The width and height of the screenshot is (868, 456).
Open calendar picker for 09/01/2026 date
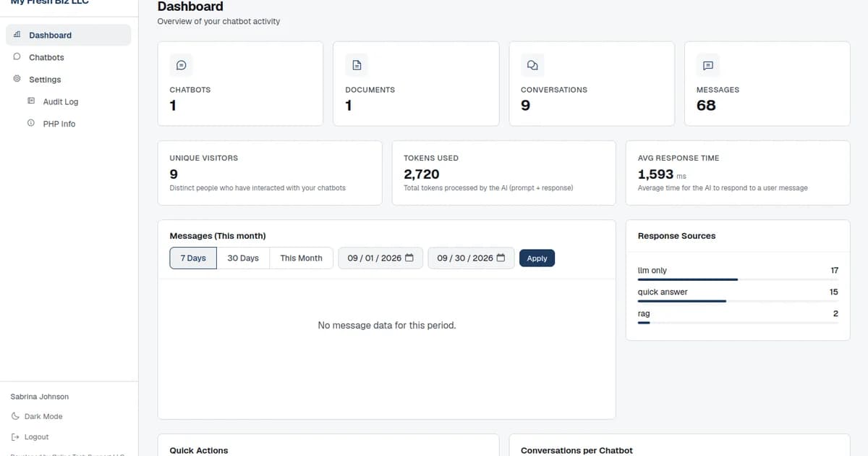(x=409, y=258)
